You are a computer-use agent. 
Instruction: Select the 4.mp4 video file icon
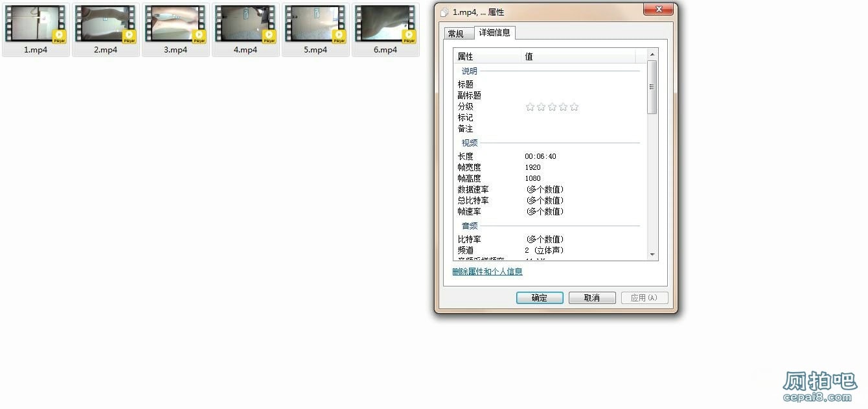246,25
